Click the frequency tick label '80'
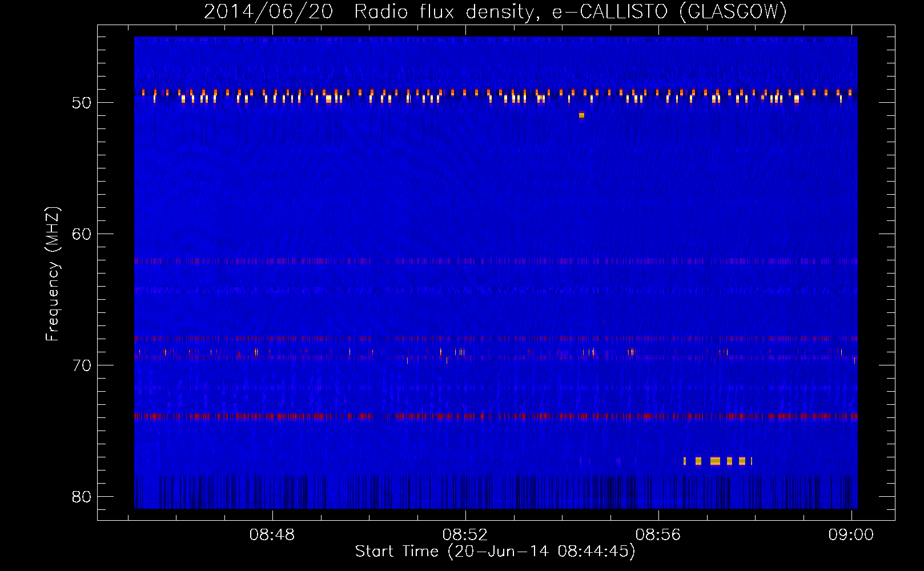924x571 pixels. pos(82,497)
